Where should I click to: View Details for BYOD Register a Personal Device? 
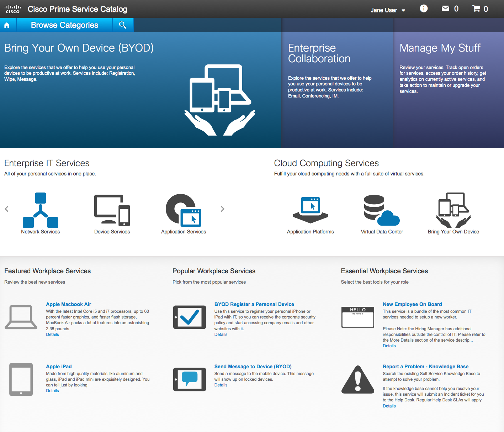click(221, 334)
